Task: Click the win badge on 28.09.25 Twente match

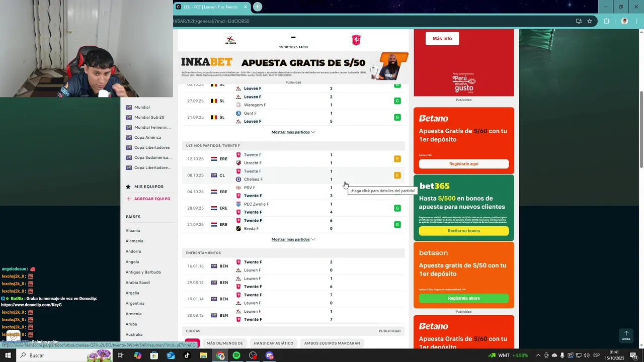Action: pyautogui.click(x=397, y=208)
